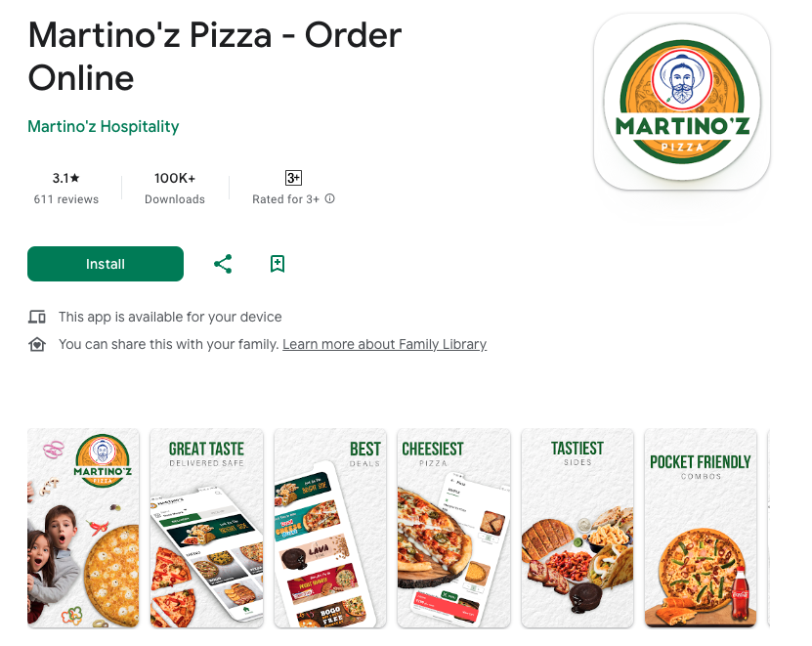Open the Pocket Friendly Combos screenshot
The width and height of the screenshot is (812, 646).
pyautogui.click(x=701, y=528)
